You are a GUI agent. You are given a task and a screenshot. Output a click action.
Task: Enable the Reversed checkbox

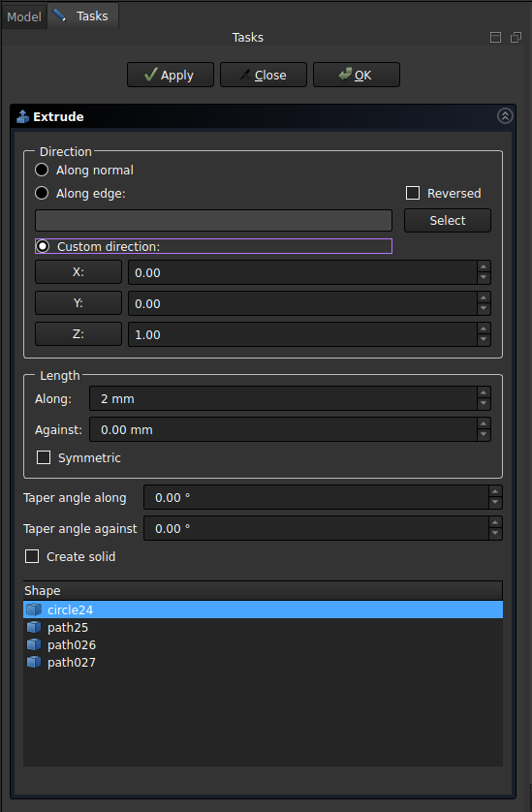(x=413, y=193)
